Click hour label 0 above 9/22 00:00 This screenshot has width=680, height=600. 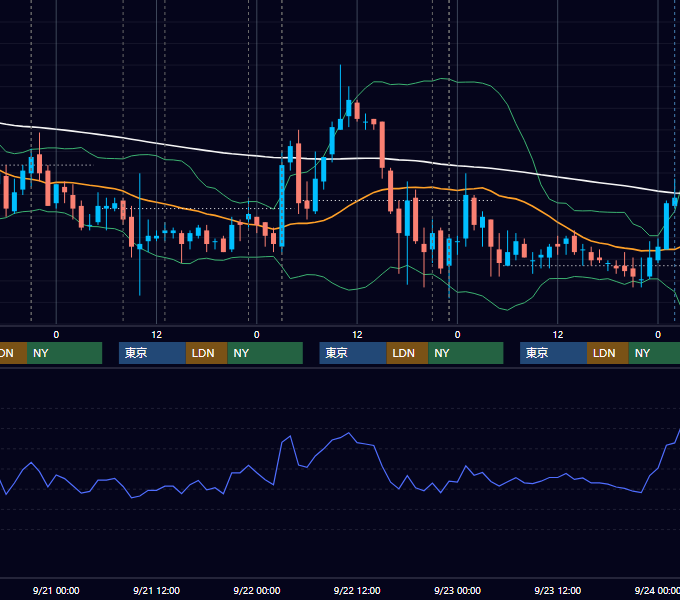coord(257,335)
